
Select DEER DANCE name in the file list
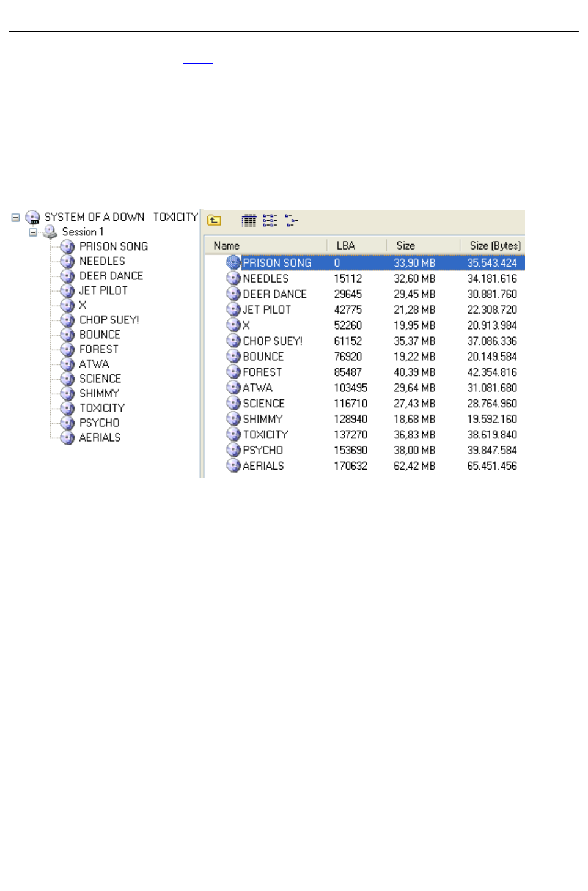pos(275,294)
